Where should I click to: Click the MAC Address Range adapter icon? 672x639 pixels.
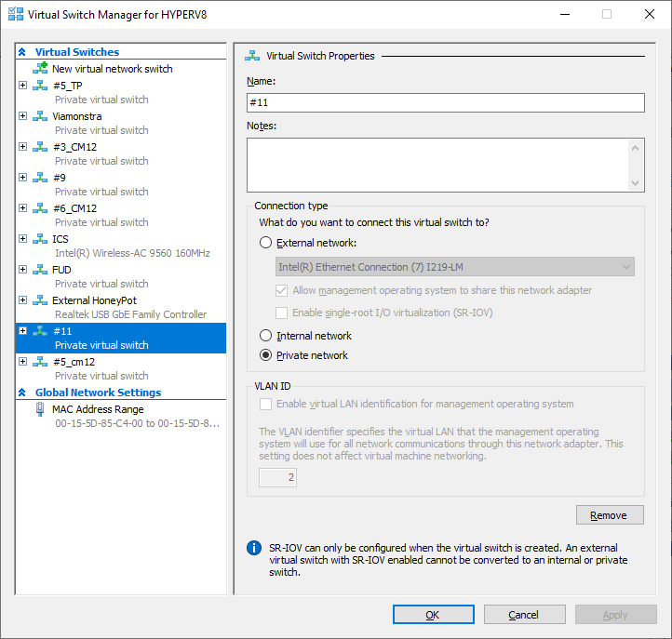point(40,409)
